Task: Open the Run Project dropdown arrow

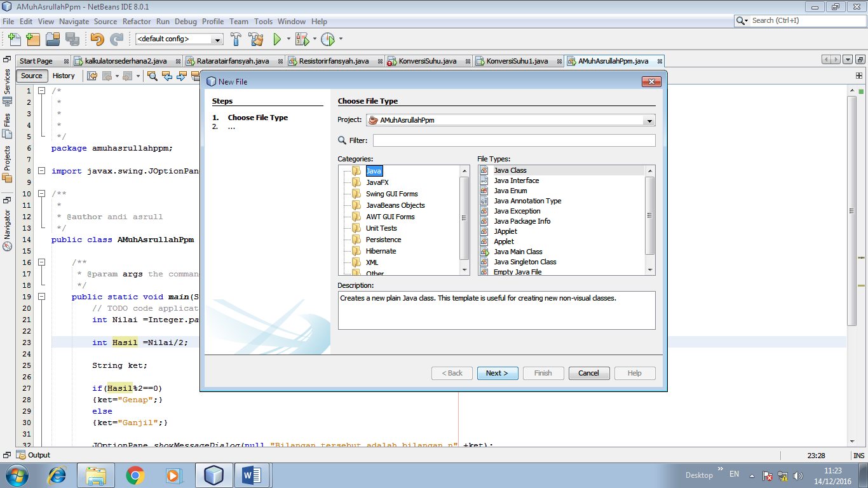Action: coord(288,39)
